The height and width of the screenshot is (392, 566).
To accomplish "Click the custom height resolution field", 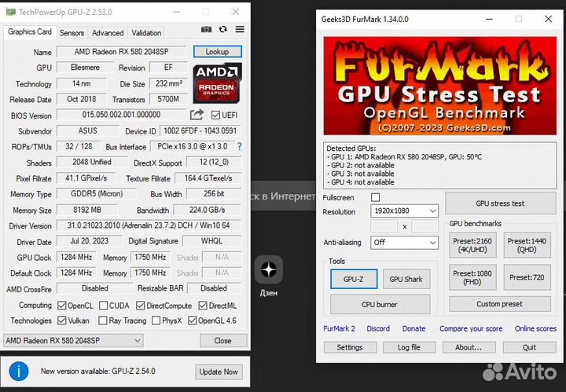I will coord(424,226).
